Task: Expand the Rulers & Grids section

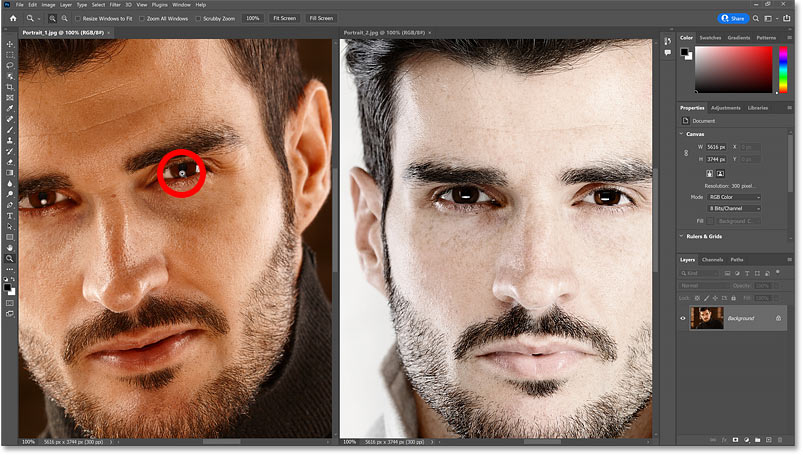Action: point(682,236)
